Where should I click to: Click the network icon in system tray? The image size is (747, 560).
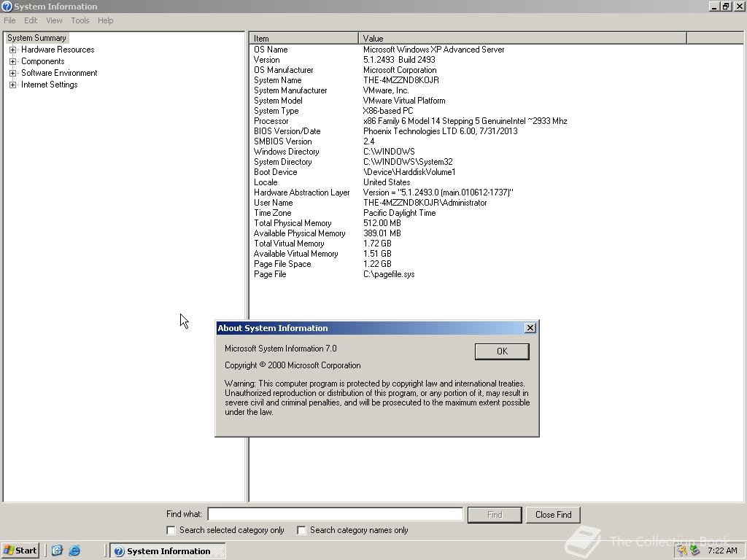pyautogui.click(x=694, y=551)
